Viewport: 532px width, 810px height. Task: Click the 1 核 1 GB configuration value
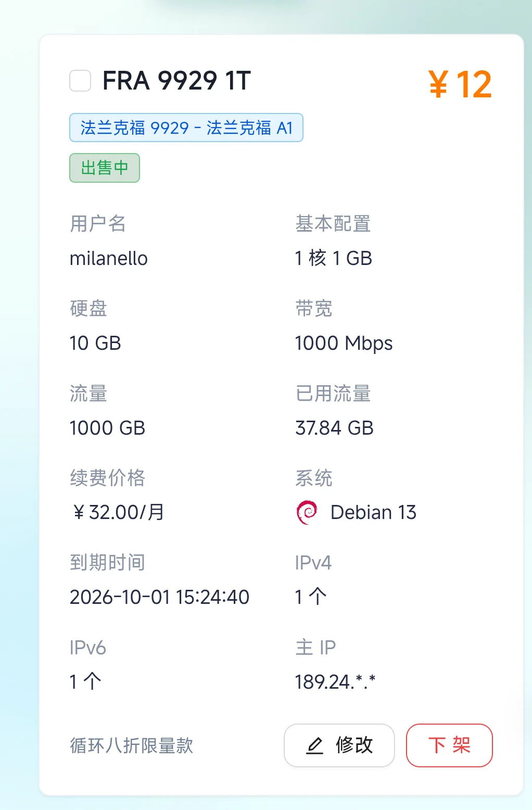[x=334, y=258]
